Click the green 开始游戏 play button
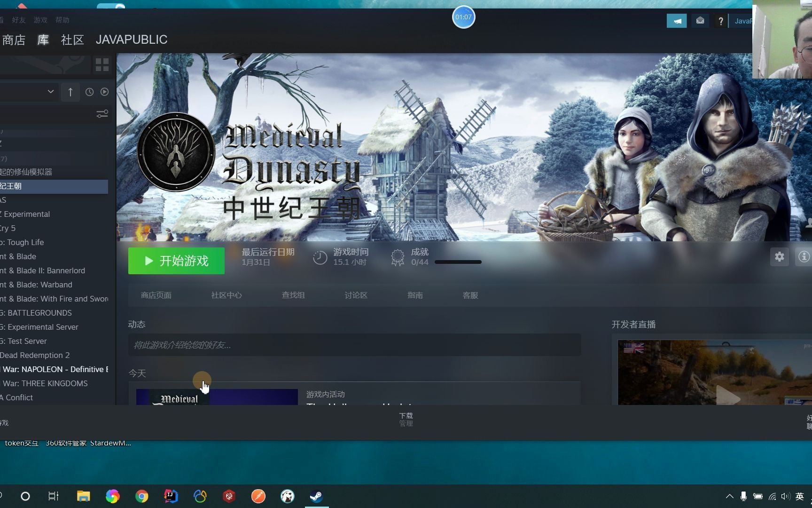The height and width of the screenshot is (508, 812). pyautogui.click(x=176, y=261)
